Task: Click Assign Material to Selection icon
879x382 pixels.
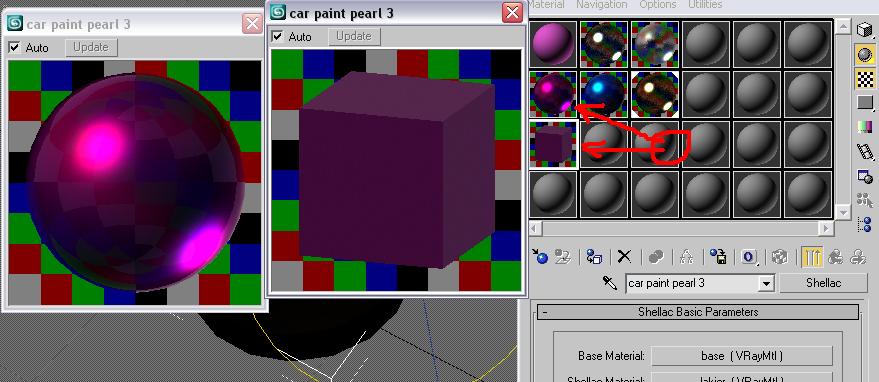Action: [594, 257]
